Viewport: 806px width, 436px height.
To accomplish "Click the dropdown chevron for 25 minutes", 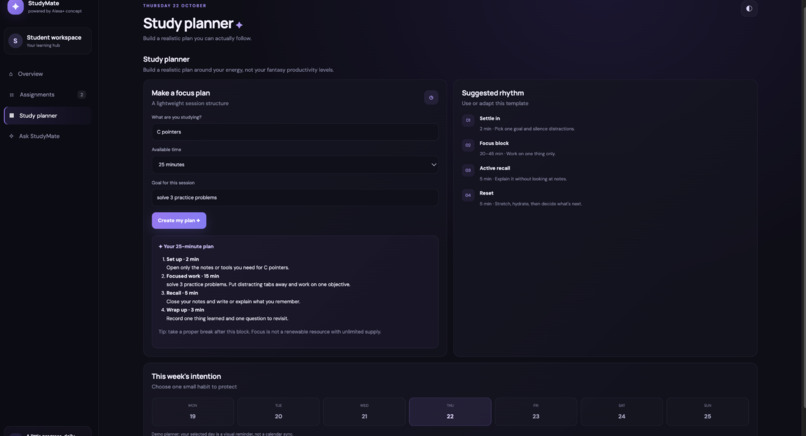I will pos(433,165).
